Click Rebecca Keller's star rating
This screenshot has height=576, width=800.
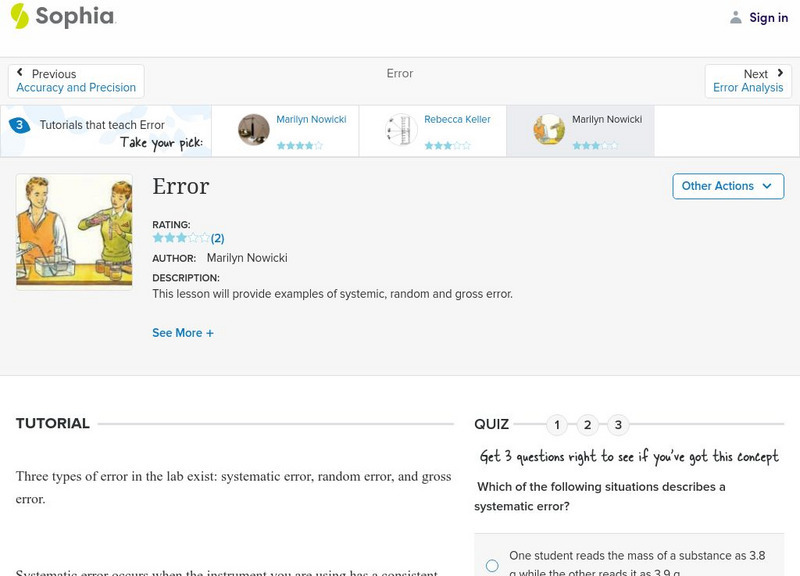click(x=447, y=146)
